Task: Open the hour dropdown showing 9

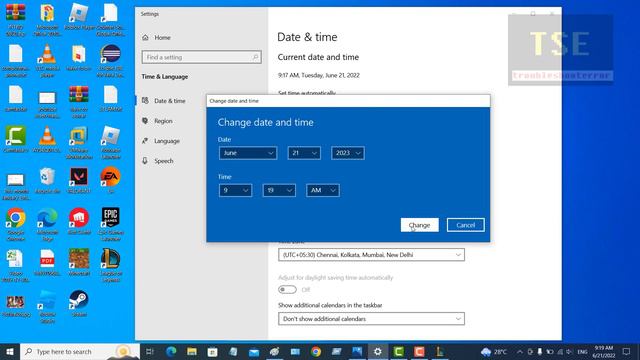Action: click(x=235, y=190)
